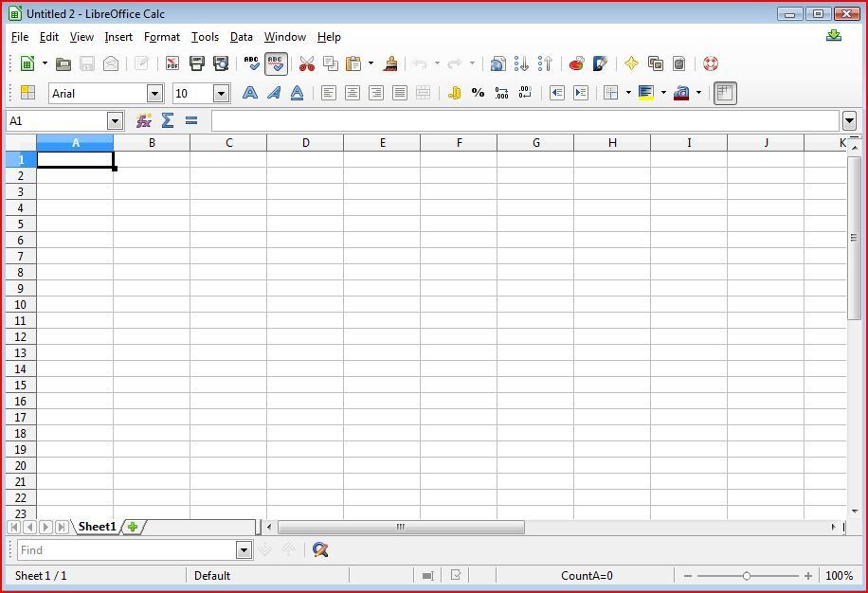Open Find & Replace from the Find toolbar
The height and width of the screenshot is (593, 868).
click(320, 549)
